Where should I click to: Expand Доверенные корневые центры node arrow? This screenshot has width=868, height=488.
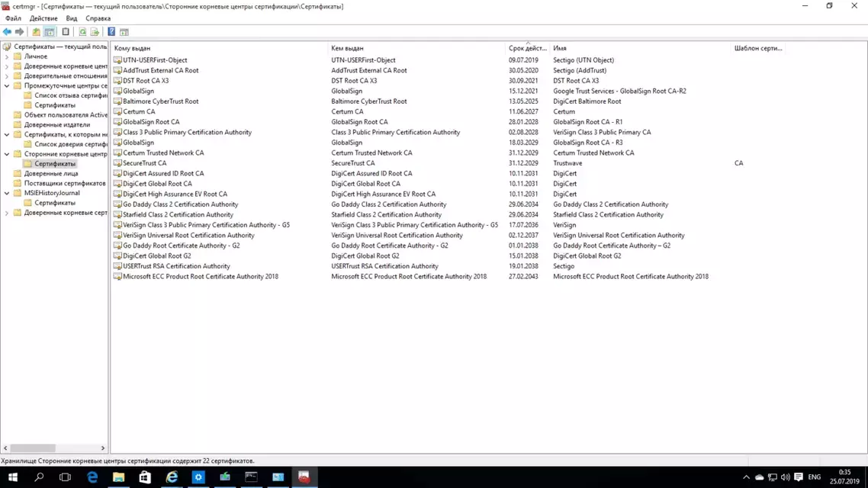tap(7, 66)
